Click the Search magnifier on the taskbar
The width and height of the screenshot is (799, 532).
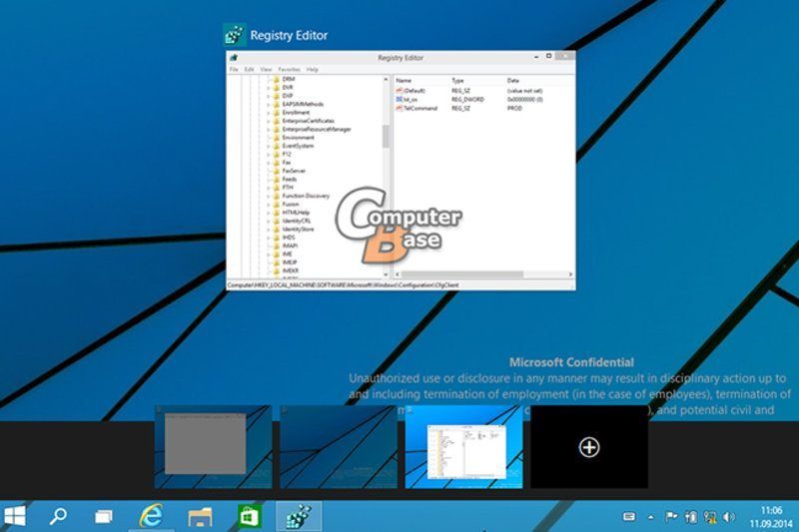[59, 516]
